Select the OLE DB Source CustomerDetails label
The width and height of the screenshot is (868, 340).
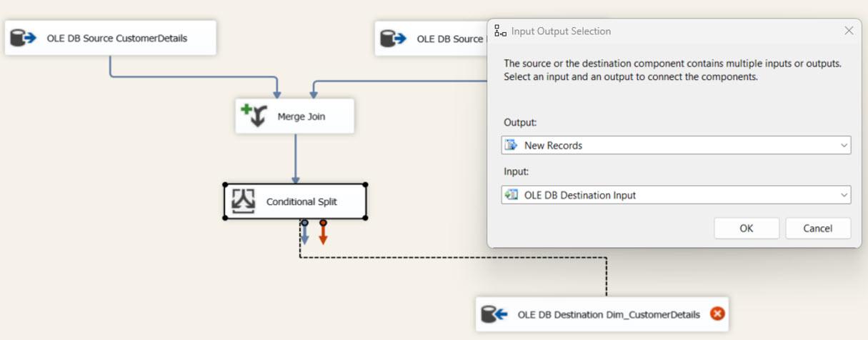point(117,39)
